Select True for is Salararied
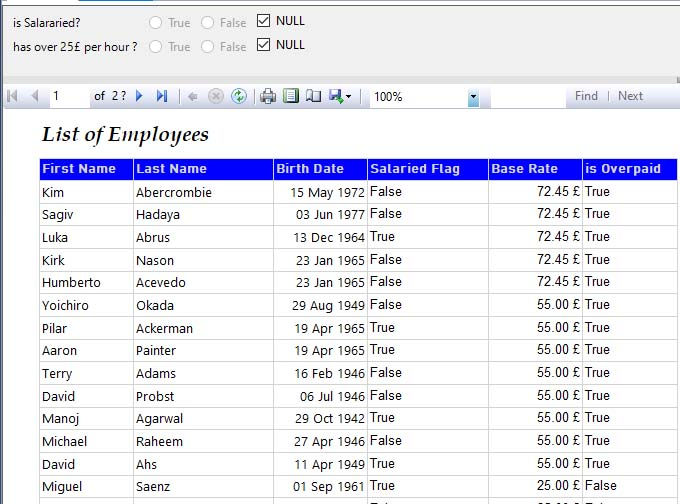Screen dimensions: 680x504 coord(155,23)
